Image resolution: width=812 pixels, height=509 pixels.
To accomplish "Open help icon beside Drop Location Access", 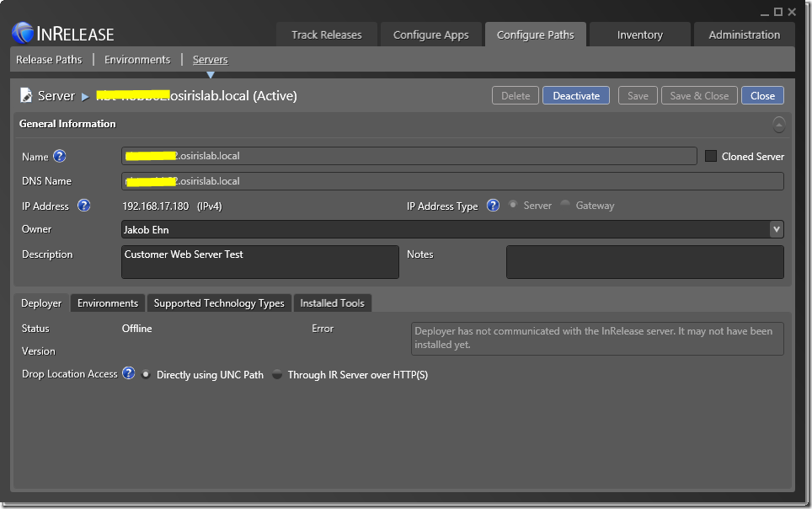I will point(128,373).
